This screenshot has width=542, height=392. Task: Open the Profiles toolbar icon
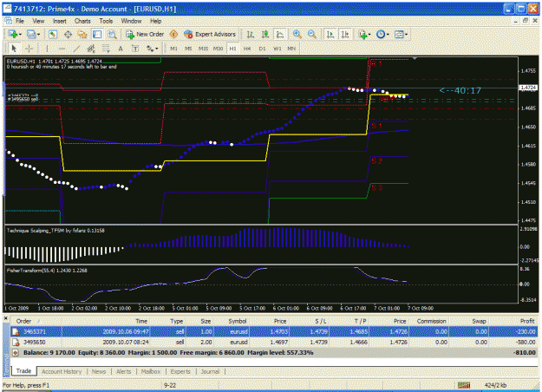[x=31, y=34]
